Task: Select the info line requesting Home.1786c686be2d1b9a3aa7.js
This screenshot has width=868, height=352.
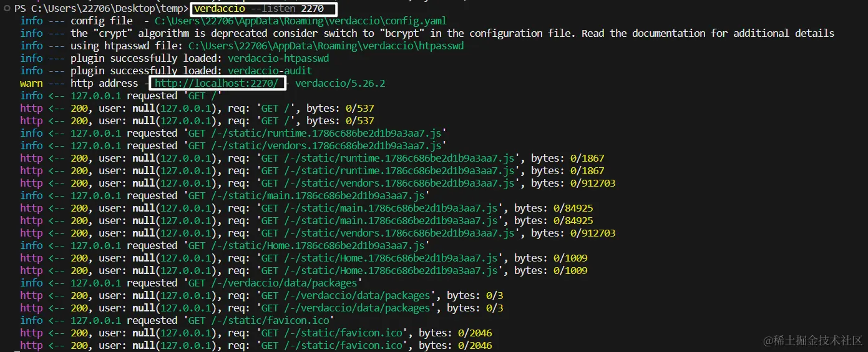Action: pyautogui.click(x=225, y=245)
